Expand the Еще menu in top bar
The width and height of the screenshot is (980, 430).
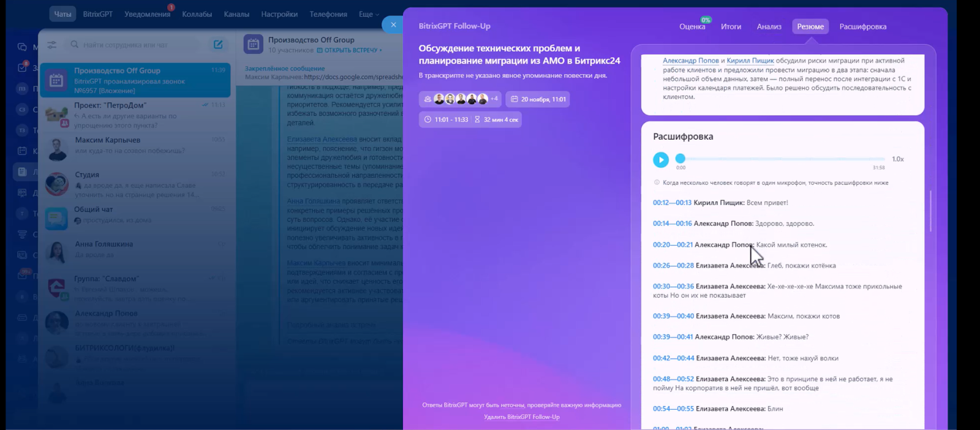[x=368, y=14]
